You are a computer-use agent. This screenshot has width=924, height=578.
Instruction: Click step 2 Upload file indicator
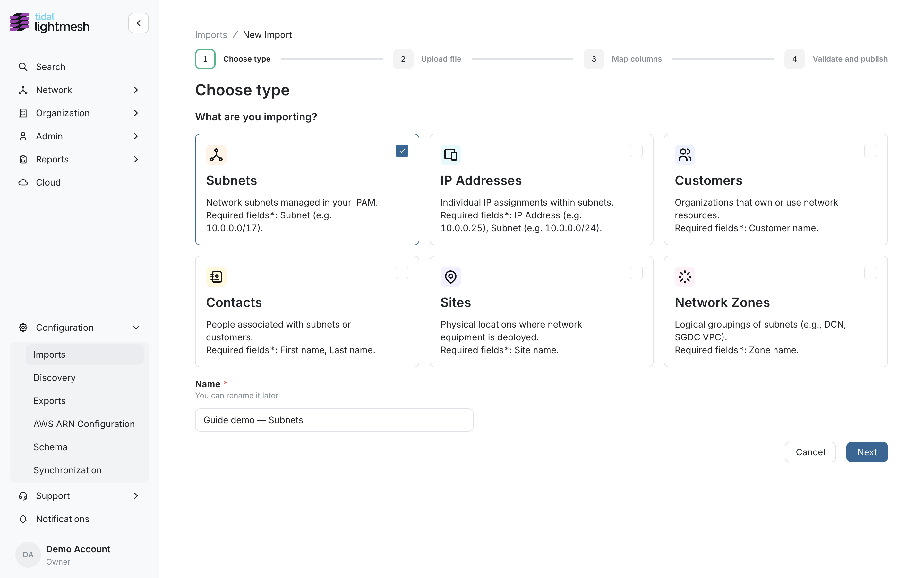(403, 59)
